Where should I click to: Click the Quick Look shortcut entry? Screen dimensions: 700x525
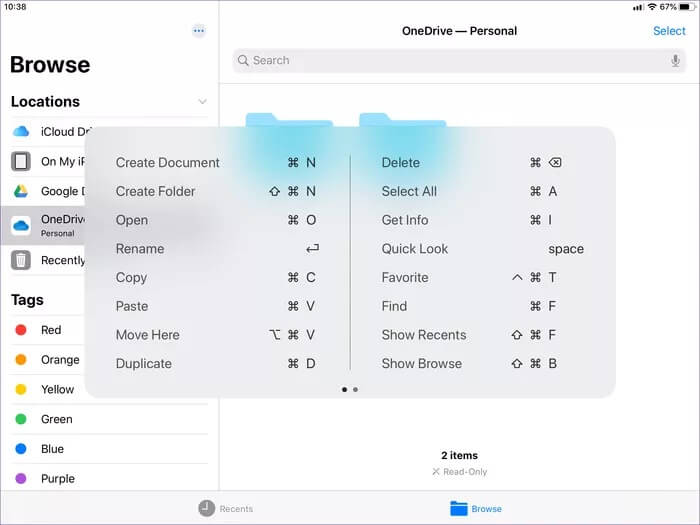pyautogui.click(x=483, y=249)
